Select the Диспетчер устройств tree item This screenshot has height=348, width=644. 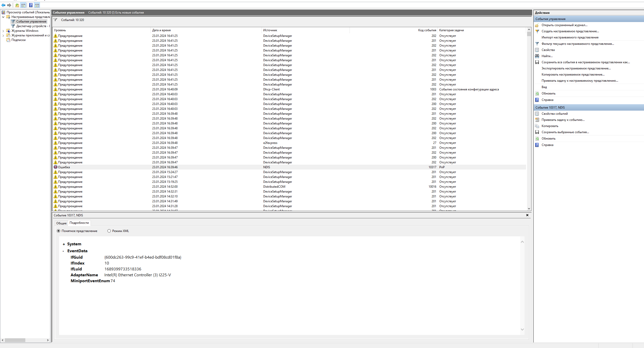[33, 26]
